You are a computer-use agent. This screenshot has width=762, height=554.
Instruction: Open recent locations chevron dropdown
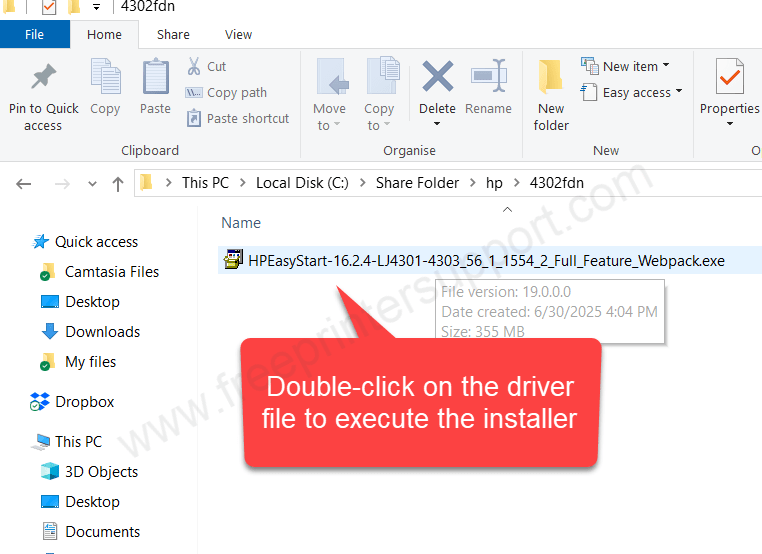92,184
